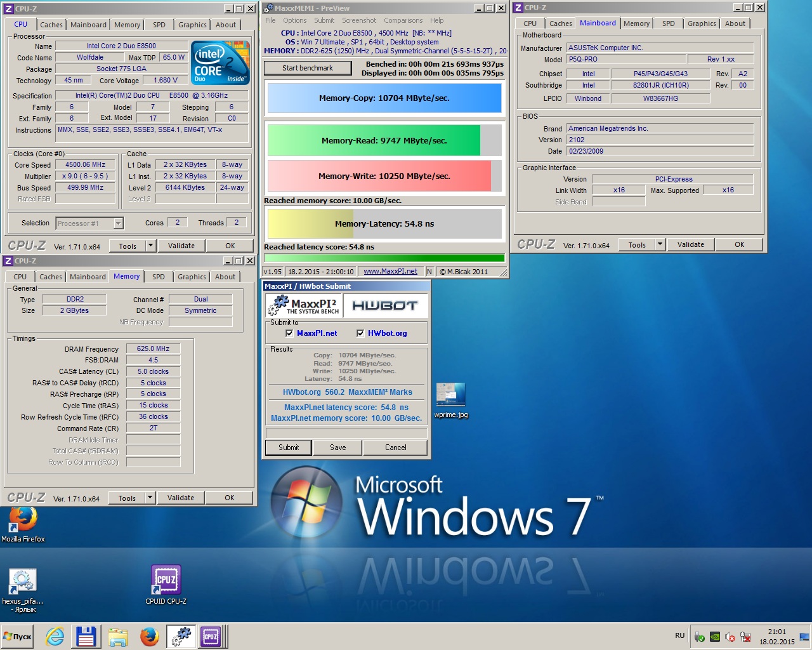This screenshot has height=650, width=812.
Task: Click Firefox icon in the taskbar
Action: tap(150, 637)
